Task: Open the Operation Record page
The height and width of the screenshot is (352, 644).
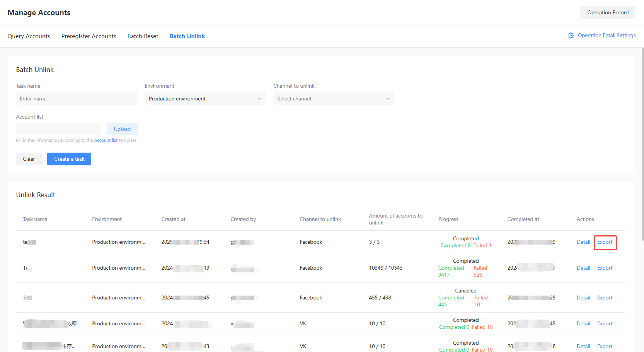Action: (x=608, y=12)
